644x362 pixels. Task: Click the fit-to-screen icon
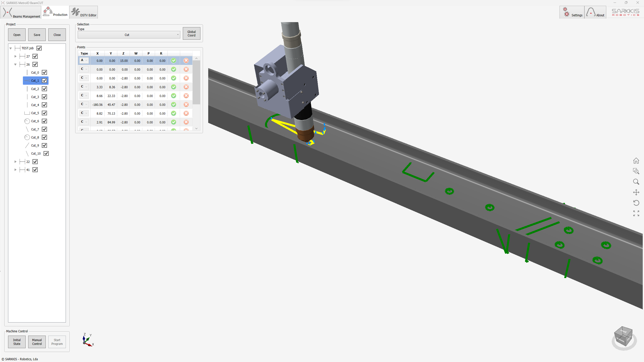(636, 213)
